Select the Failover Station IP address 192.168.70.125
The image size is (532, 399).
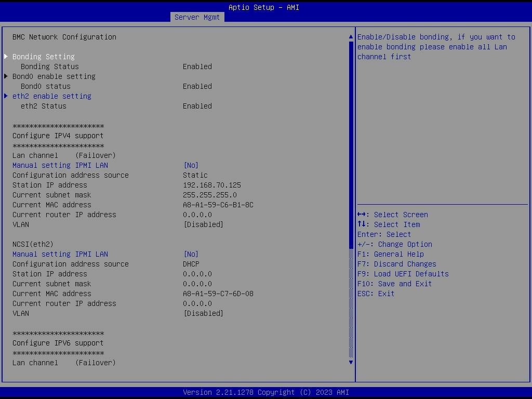pos(212,185)
